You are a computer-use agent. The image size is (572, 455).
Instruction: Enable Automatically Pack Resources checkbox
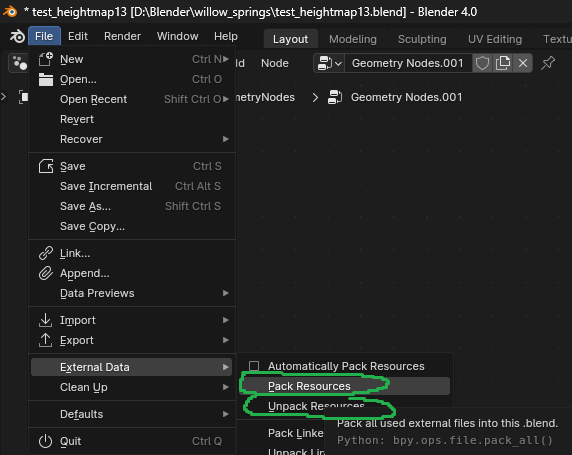[x=254, y=366]
